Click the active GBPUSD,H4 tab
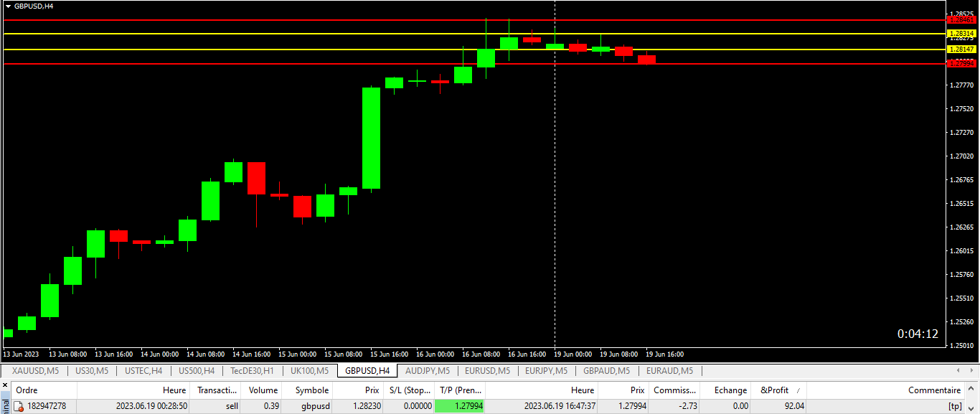Screen dimensions: 980x414 (367, 371)
